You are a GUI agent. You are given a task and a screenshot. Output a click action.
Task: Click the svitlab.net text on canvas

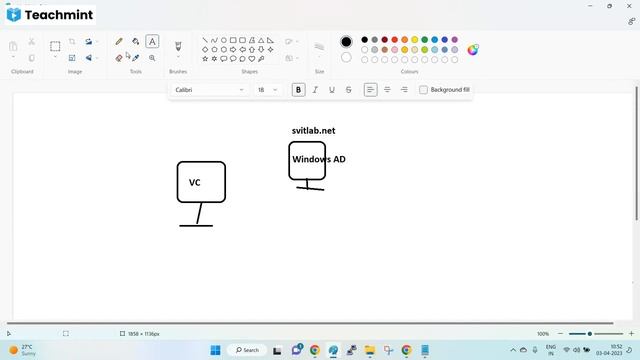coord(313,131)
